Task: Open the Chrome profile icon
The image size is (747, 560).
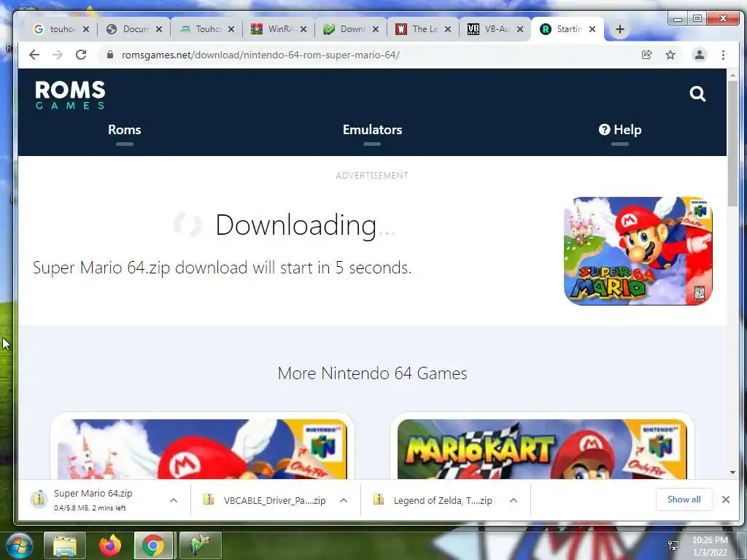Action: (700, 55)
